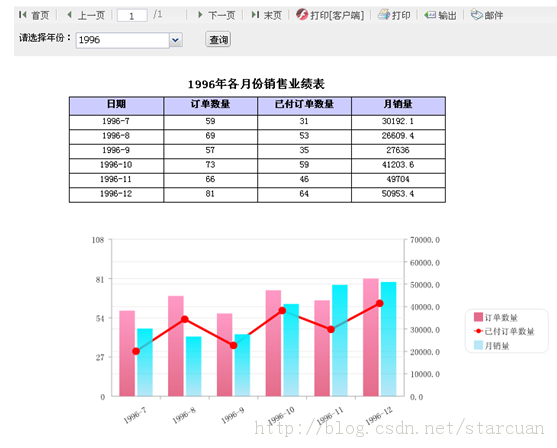Viewport: 557px width, 448px height.
Task: Click the cyan sales bar for 1996-11
Action: click(x=340, y=340)
